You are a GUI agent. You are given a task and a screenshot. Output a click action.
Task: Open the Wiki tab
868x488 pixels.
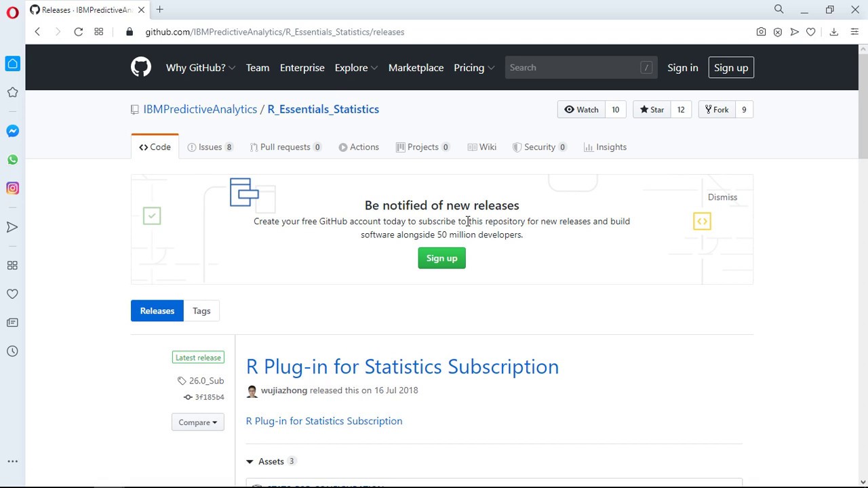click(x=482, y=147)
